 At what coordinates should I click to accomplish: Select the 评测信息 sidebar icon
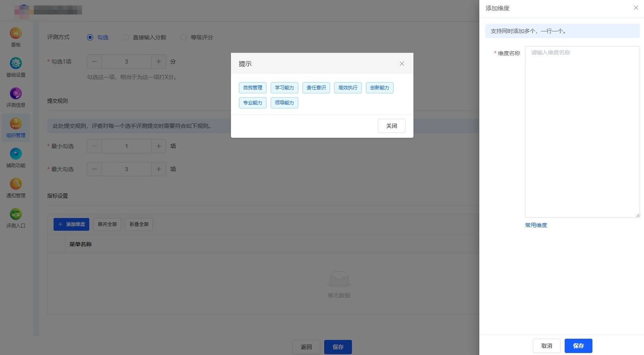coord(16,94)
